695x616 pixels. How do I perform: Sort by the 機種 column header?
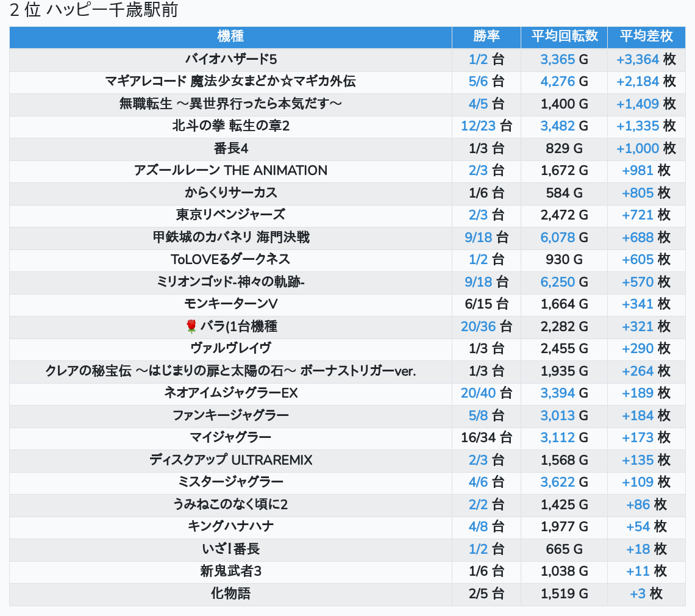[230, 36]
